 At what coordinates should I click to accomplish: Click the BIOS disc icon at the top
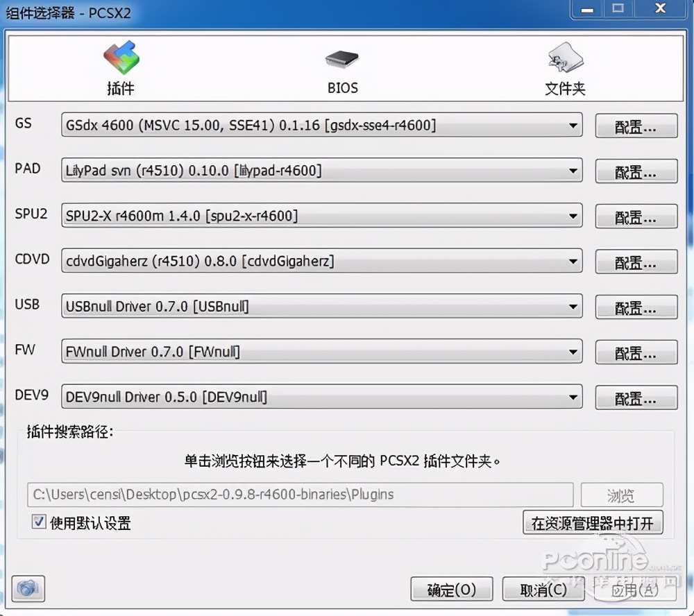341,60
